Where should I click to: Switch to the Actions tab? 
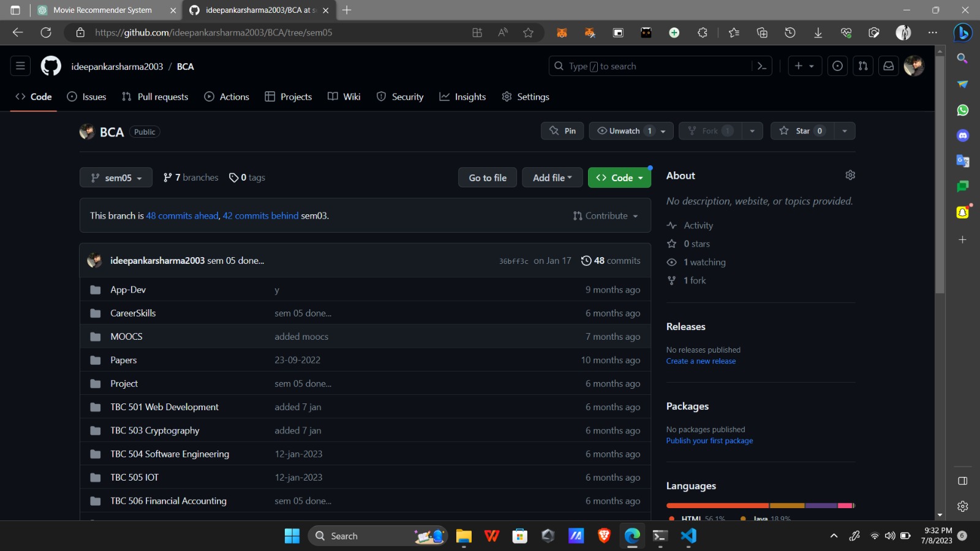pos(227,97)
